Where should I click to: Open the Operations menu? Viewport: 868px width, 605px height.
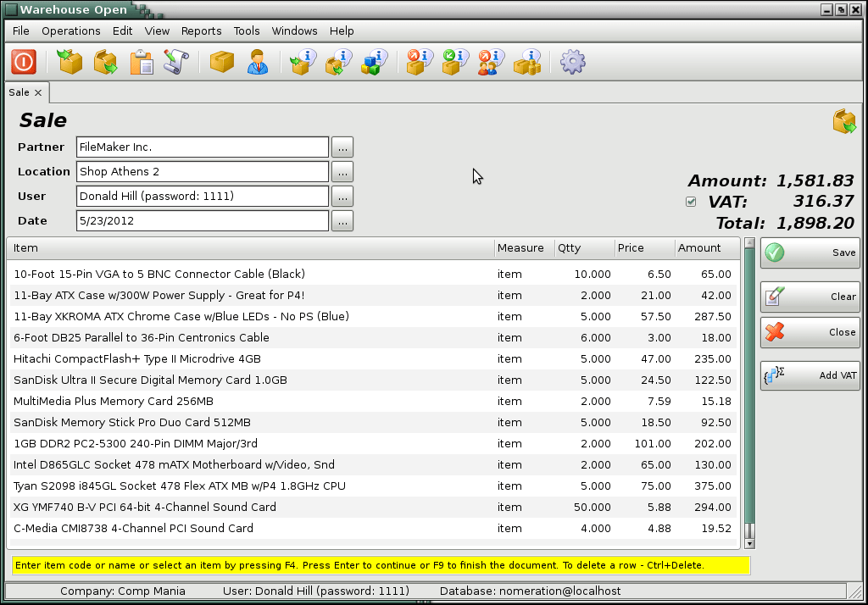tap(71, 31)
